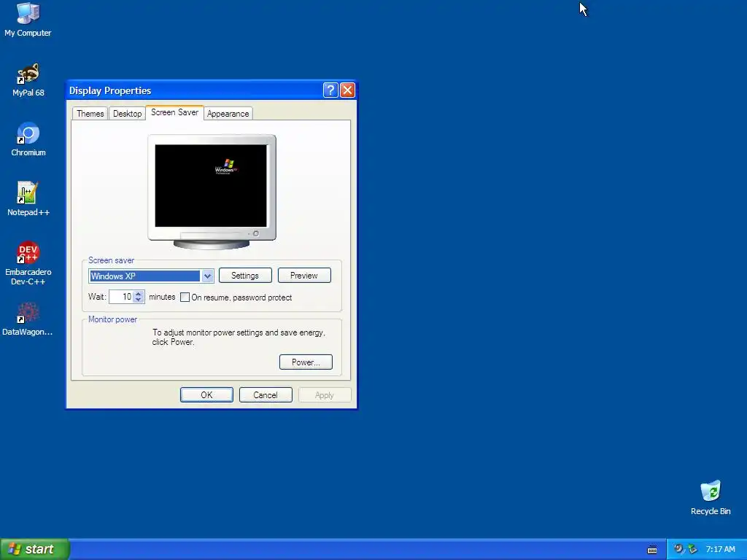747x560 pixels.
Task: Decrease wait time with the down arrow
Action: click(138, 300)
